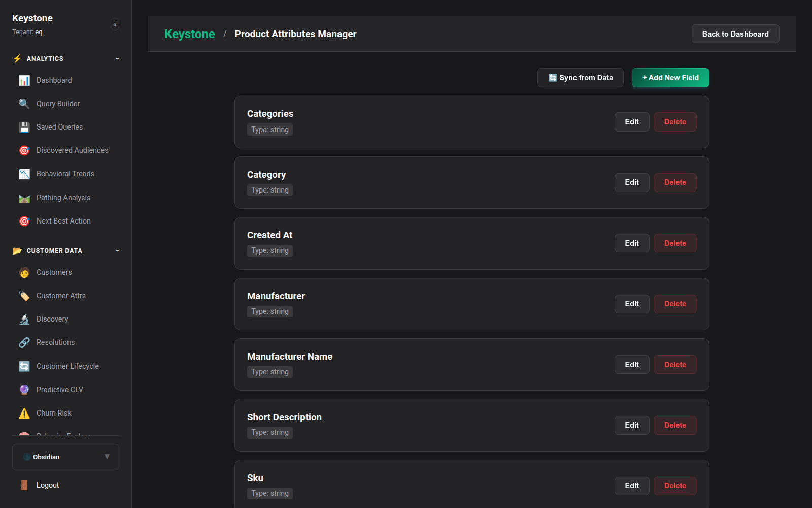The image size is (812, 508).
Task: Delete the Manufacturer attribute
Action: (675, 304)
